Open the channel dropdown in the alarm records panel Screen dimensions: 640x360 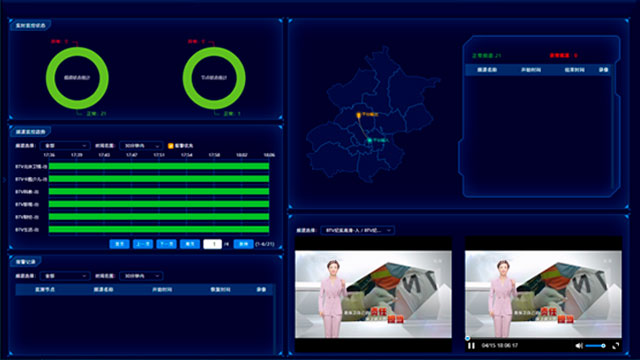tap(65, 276)
